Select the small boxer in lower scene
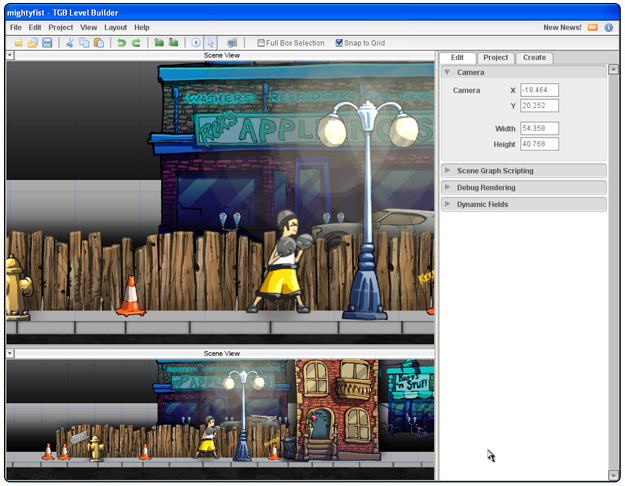The image size is (625, 486). [x=207, y=437]
